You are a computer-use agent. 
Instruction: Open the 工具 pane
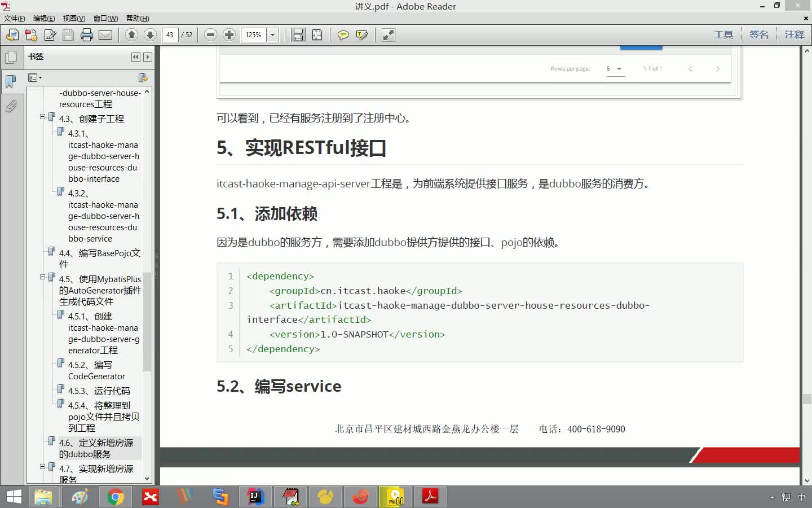[723, 35]
